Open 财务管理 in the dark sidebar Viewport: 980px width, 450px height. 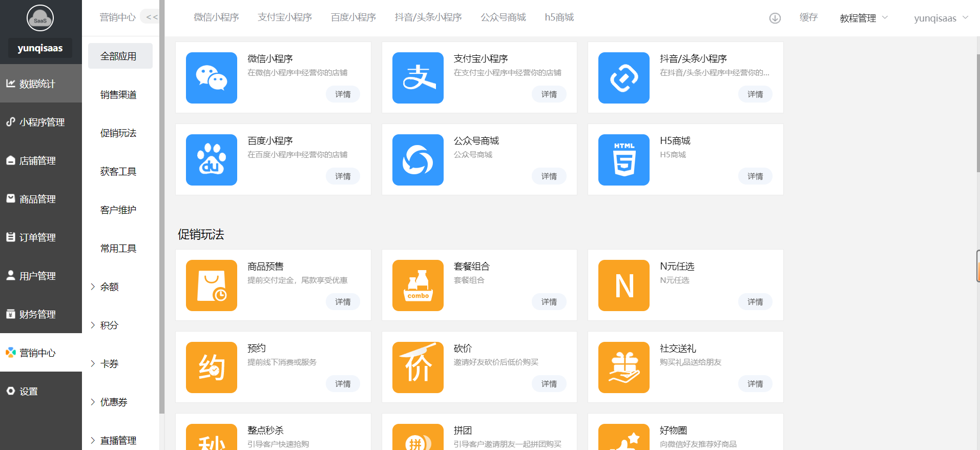[41, 314]
